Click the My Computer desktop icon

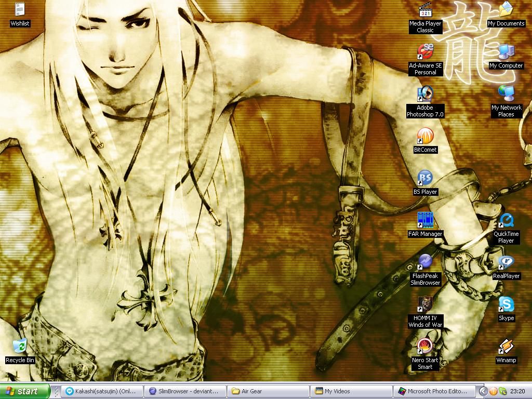tap(506, 56)
